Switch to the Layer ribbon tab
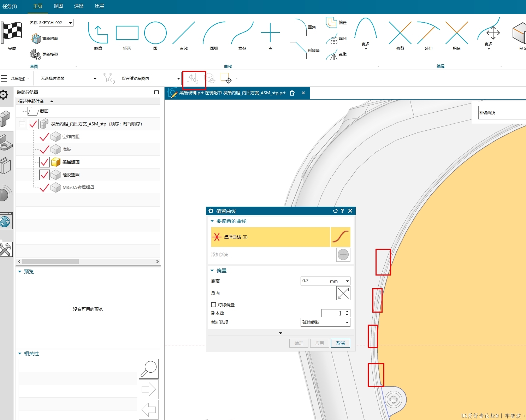The height and width of the screenshot is (420, 526). (x=99, y=6)
